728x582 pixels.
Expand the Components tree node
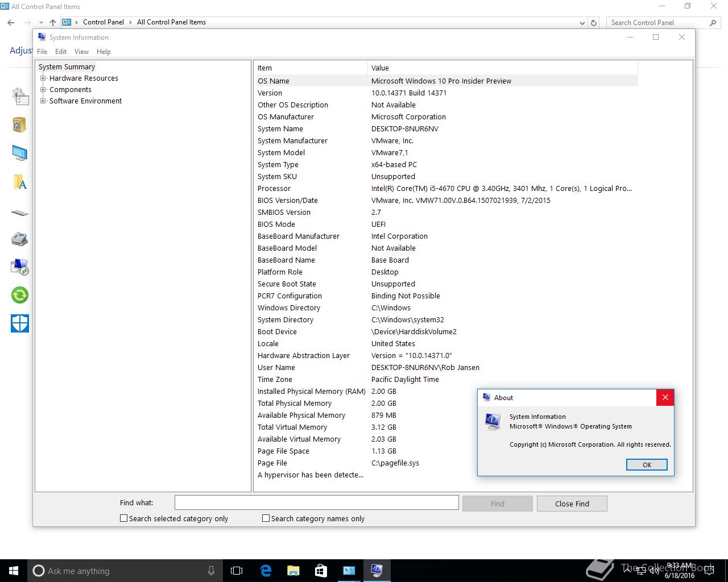tap(43, 90)
